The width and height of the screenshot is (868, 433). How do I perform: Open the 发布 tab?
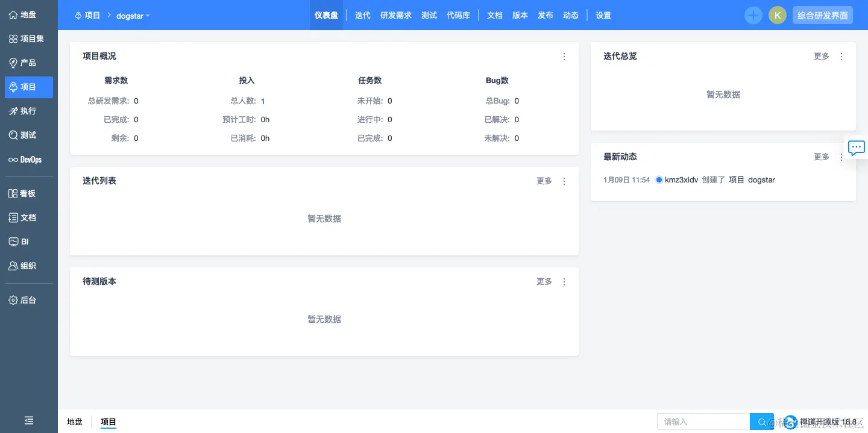(x=546, y=15)
